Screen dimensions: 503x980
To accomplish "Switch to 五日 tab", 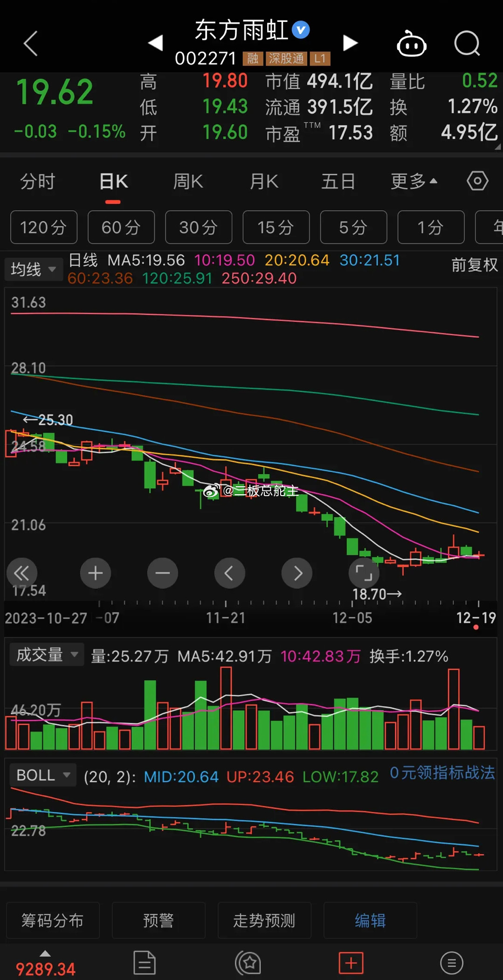I will [338, 181].
